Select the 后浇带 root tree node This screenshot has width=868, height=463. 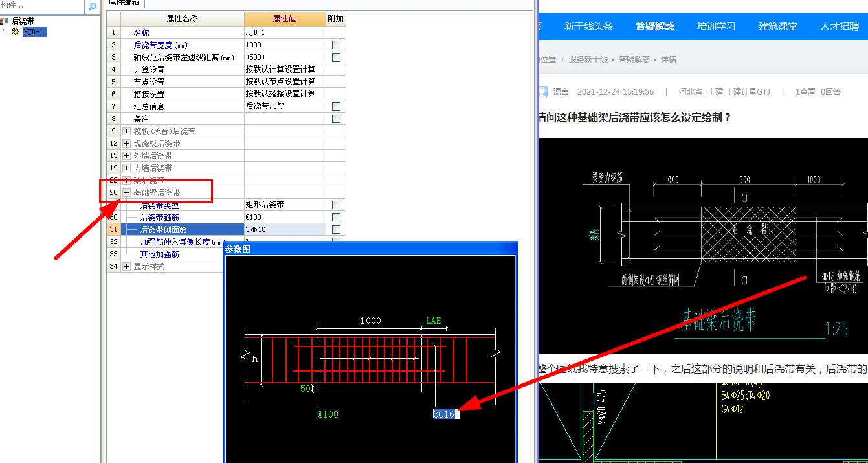click(x=24, y=21)
